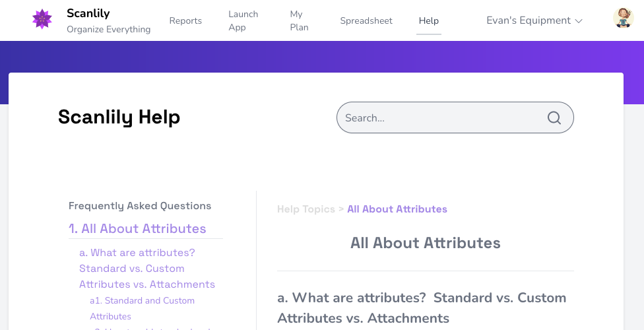The image size is (644, 330).
Task: Open the Reports menu item
Action: click(185, 20)
